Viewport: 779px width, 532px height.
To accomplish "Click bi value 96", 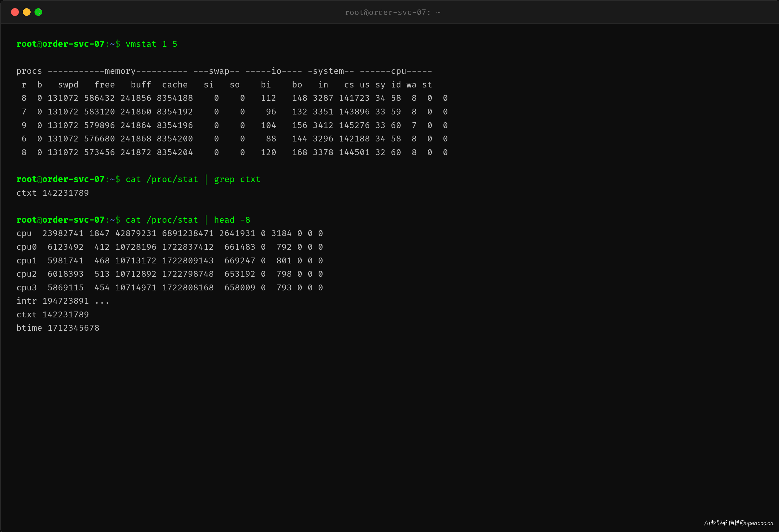I will (x=271, y=112).
